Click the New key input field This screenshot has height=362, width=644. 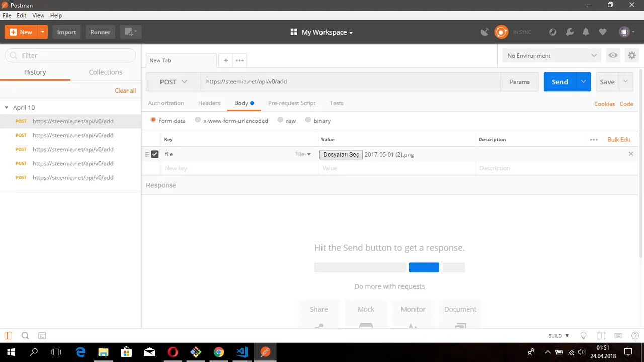239,168
